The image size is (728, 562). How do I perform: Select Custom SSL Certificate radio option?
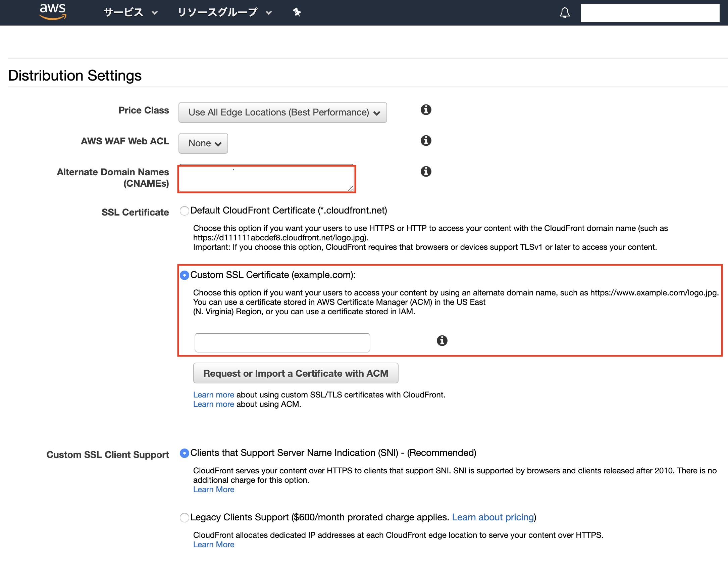click(x=185, y=275)
